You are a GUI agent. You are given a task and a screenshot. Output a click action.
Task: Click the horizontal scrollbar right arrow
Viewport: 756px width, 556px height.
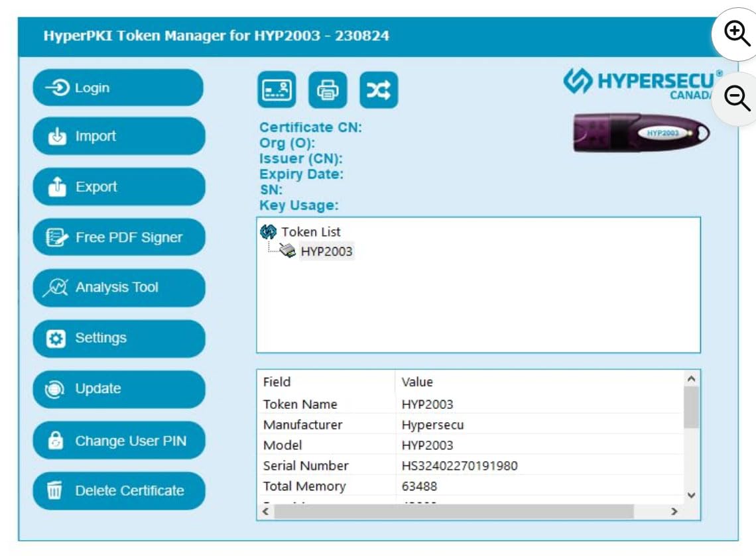[x=674, y=512]
